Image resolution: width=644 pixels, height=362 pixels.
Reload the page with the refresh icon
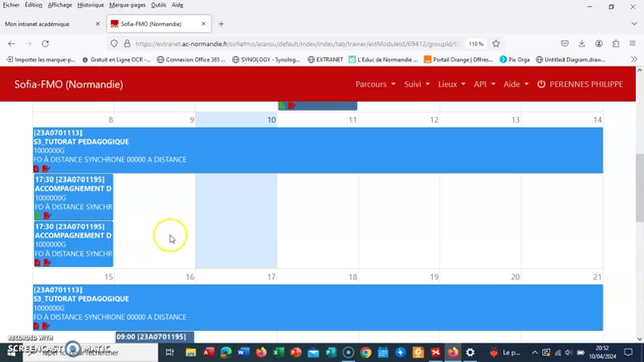pos(45,44)
